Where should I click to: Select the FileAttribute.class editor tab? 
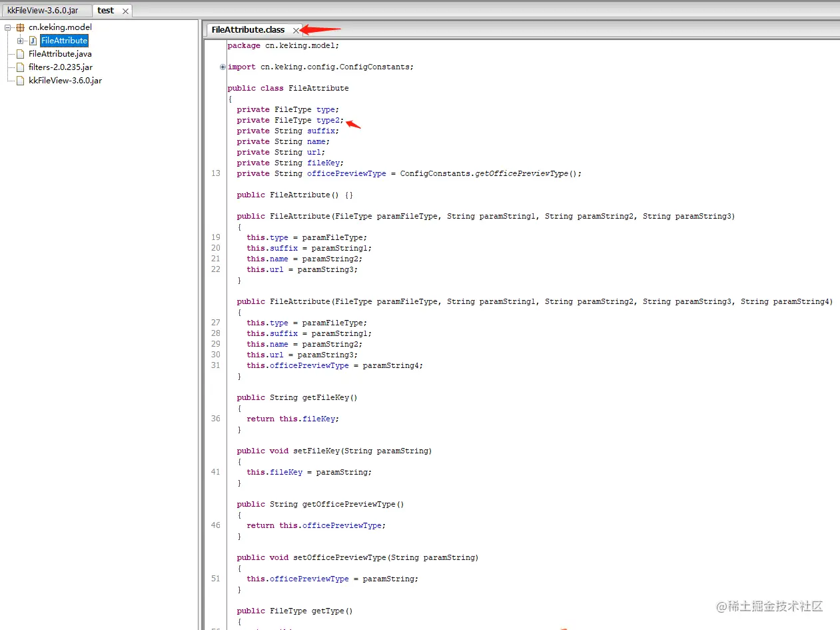[248, 30]
